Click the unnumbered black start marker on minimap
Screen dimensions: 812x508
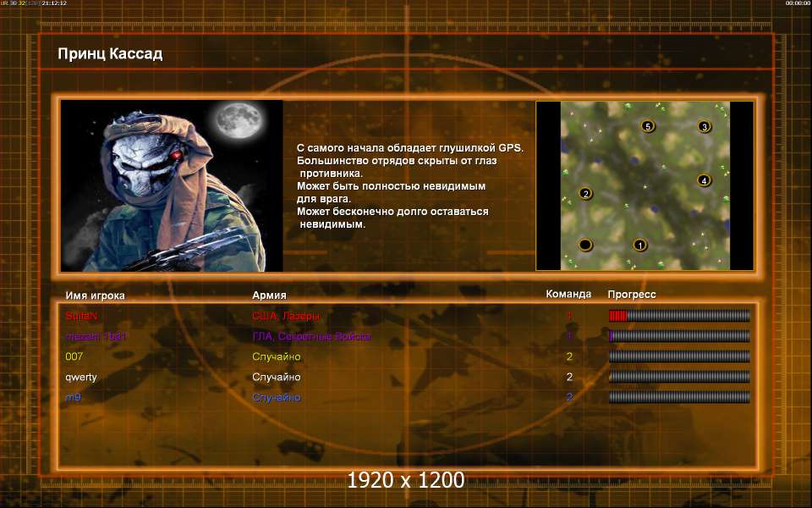585,245
